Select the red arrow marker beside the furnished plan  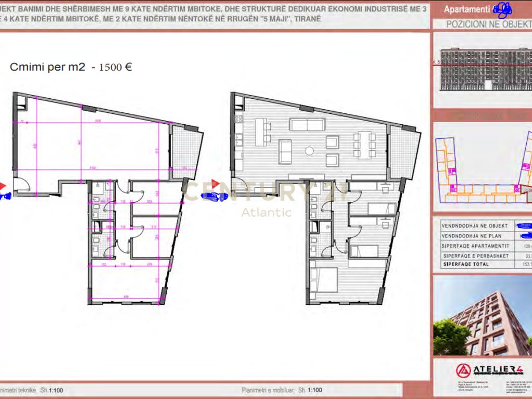(x=215, y=183)
